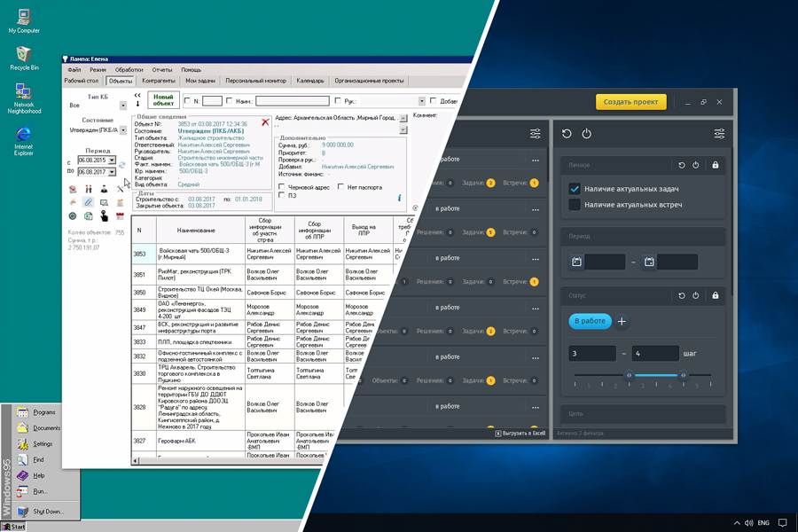798x532 pixels.
Task: Click the round teal circle icon
Action: click(73, 216)
